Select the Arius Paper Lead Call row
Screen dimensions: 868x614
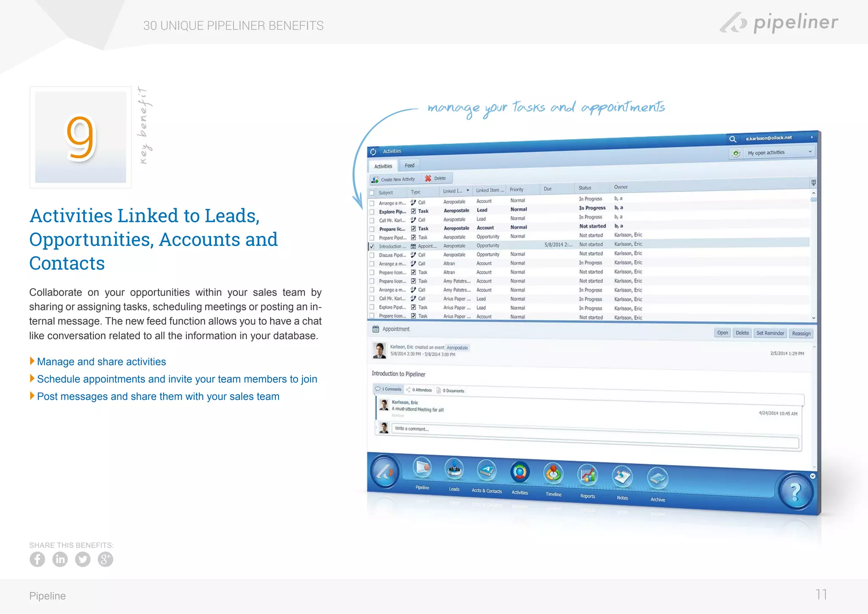click(x=590, y=299)
